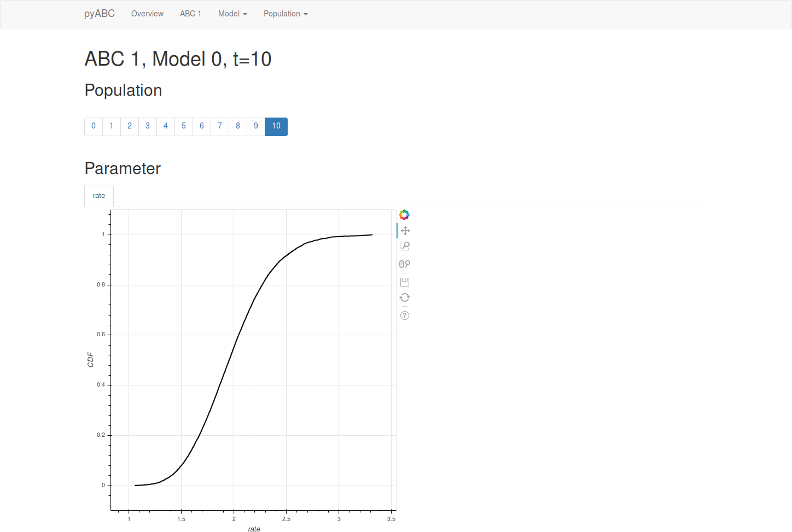The width and height of the screenshot is (792, 532).
Task: Select population 9
Action: point(256,126)
